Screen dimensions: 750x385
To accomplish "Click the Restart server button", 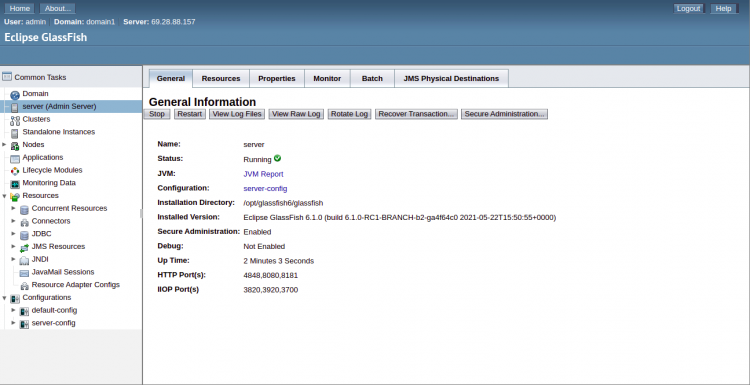I will pos(190,114).
